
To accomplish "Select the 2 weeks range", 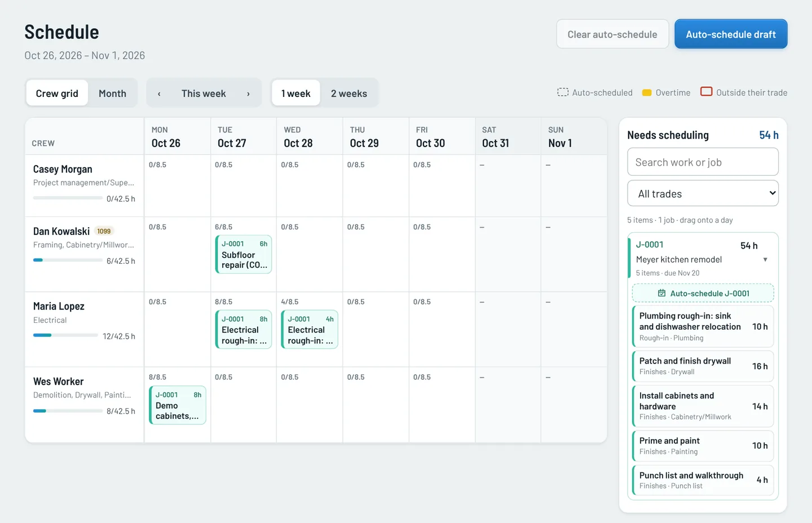I will [349, 94].
